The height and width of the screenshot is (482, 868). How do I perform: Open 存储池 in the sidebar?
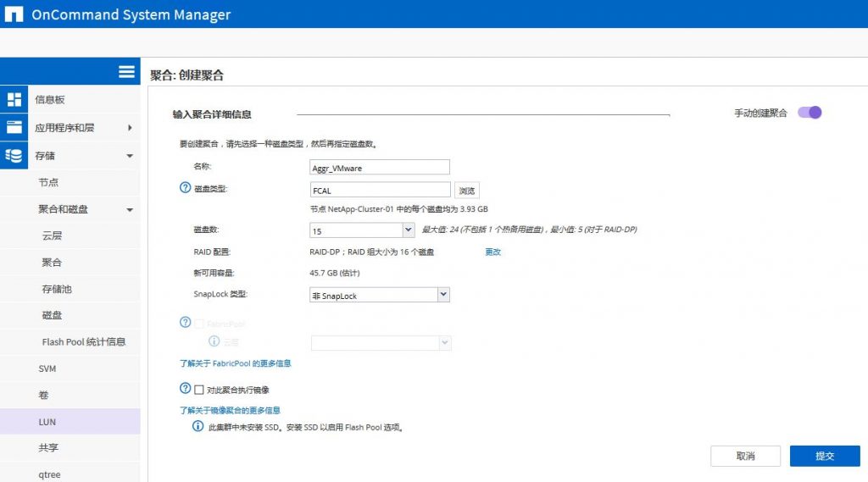point(57,289)
